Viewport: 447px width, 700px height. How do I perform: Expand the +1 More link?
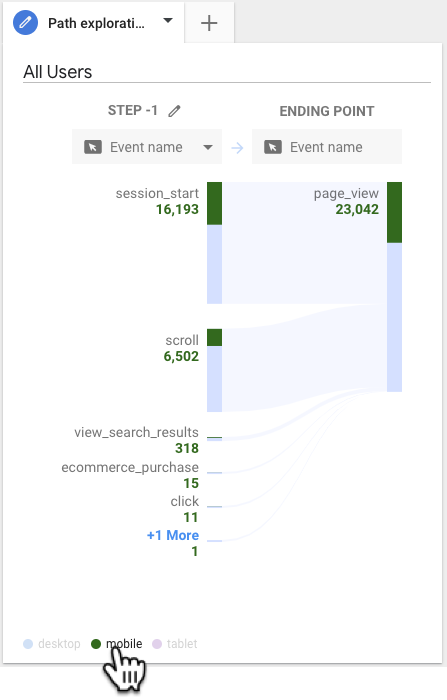click(173, 535)
